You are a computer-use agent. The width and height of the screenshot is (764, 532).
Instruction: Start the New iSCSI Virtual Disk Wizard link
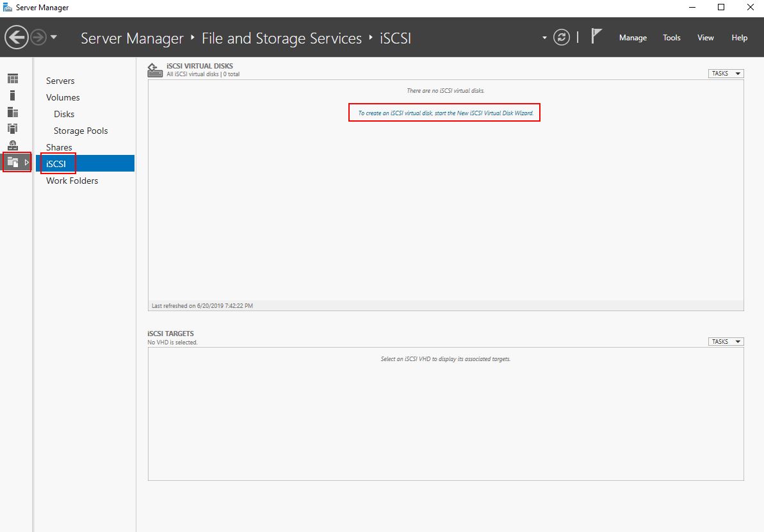446,113
